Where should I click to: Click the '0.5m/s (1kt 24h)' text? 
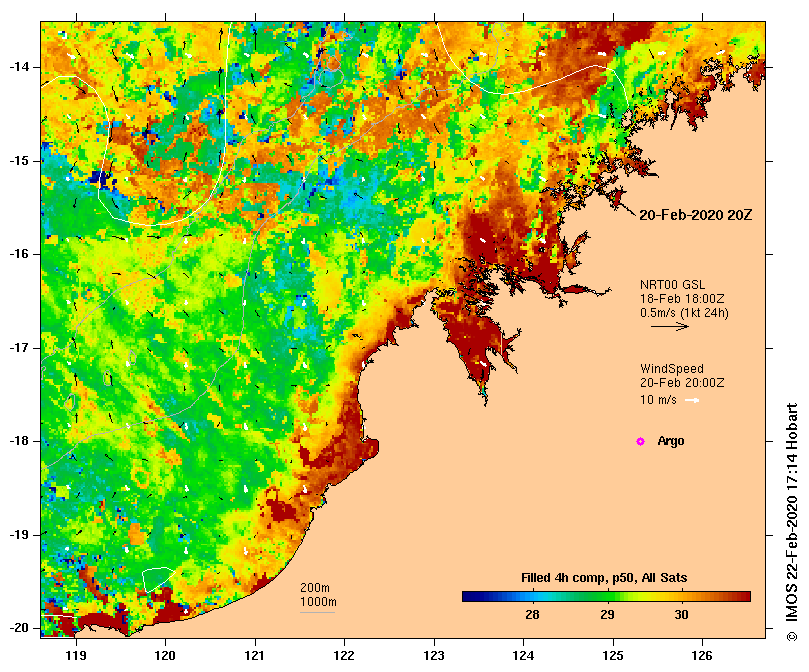684,313
